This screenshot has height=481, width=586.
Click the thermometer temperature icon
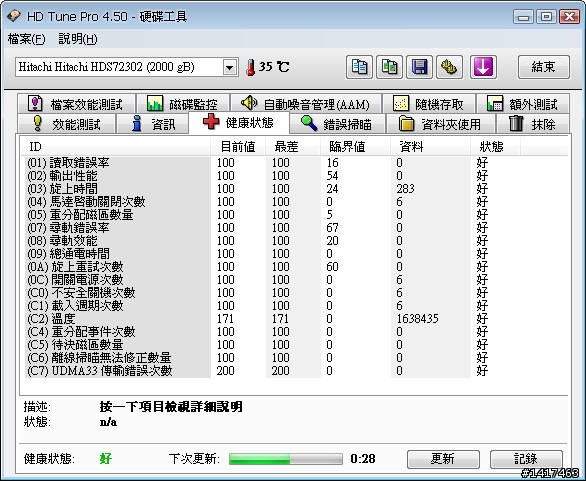point(250,68)
